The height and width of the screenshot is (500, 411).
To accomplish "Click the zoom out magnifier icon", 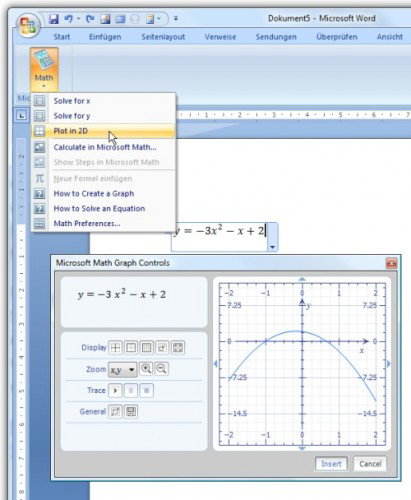I will point(161,369).
